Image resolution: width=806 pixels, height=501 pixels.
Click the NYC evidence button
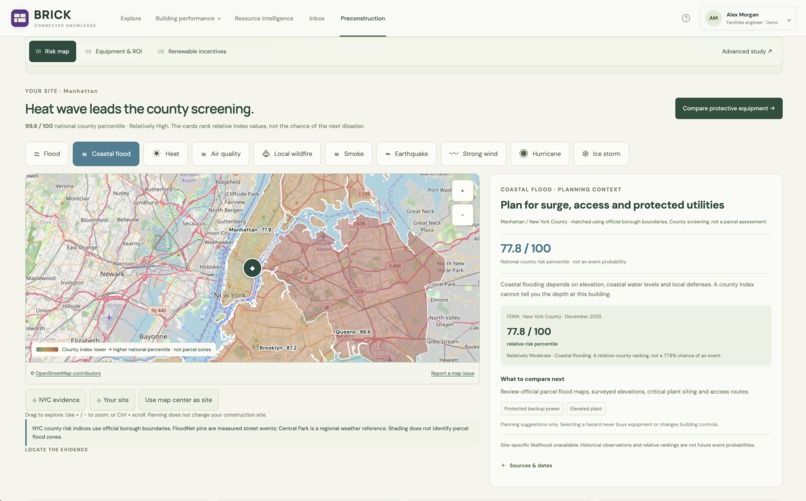[56, 400]
